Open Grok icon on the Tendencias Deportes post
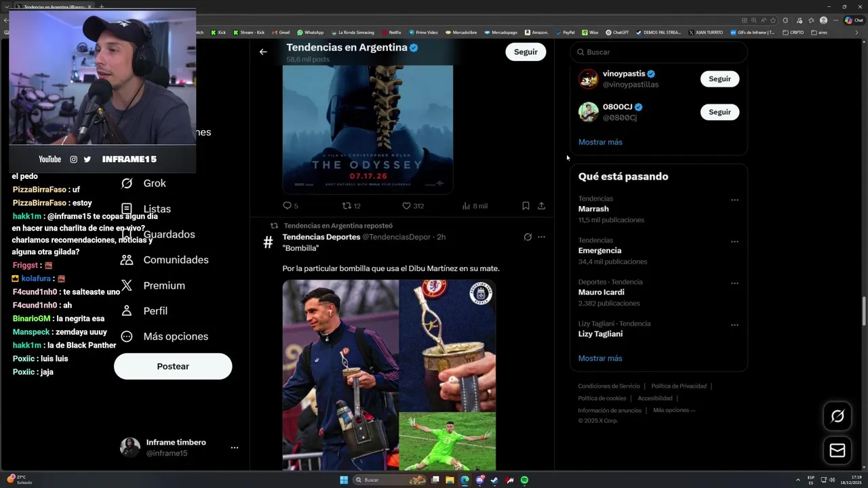 pos(528,237)
